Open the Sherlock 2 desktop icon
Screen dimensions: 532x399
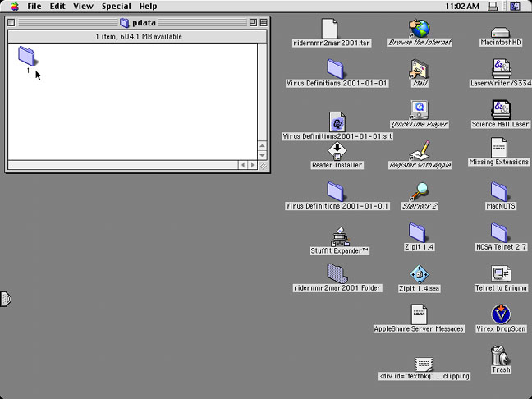(419, 191)
